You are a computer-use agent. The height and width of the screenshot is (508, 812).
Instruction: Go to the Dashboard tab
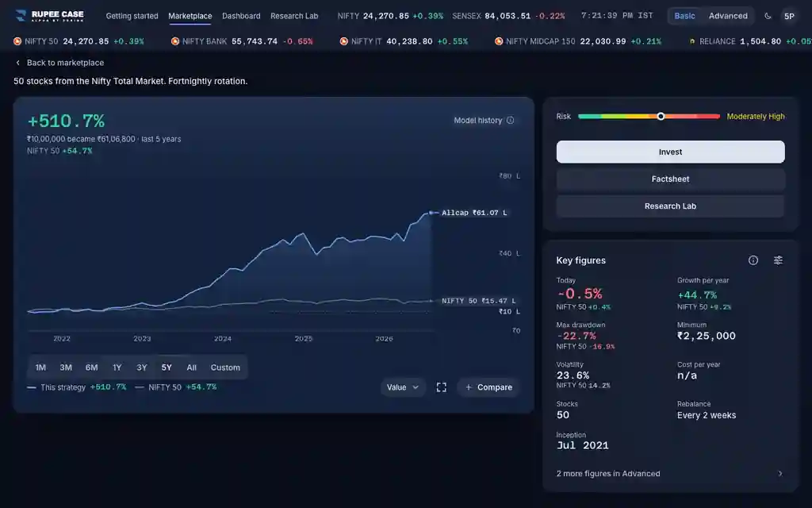pos(241,16)
